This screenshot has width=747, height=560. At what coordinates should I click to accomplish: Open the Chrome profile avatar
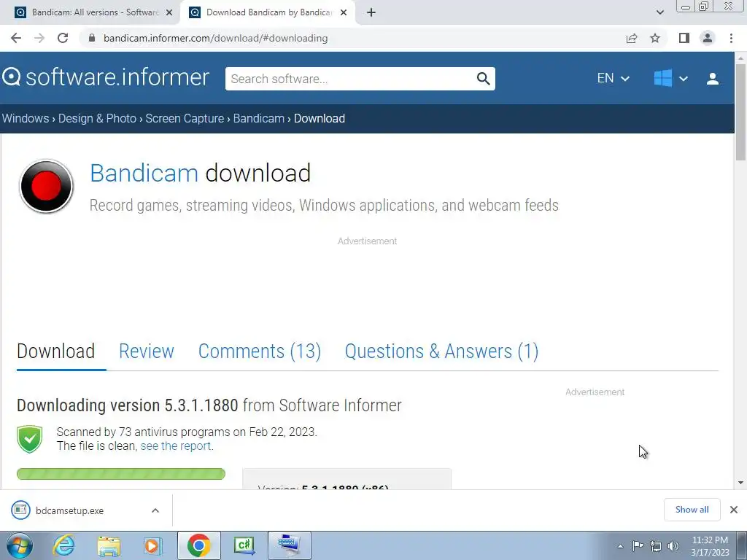point(708,38)
